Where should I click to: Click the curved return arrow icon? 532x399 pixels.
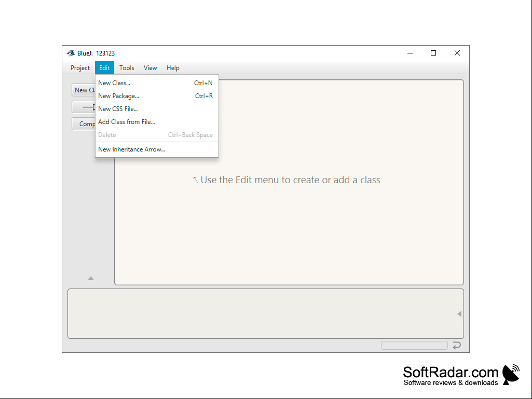(457, 345)
